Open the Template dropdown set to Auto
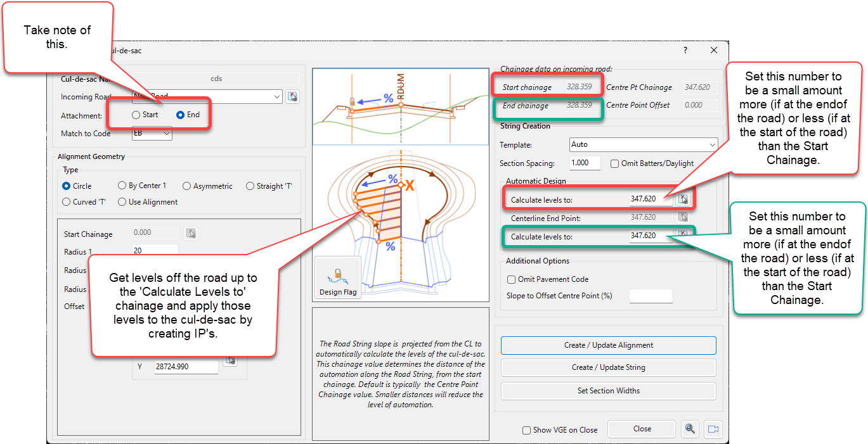Image resolution: width=868 pixels, height=444 pixels. pyautogui.click(x=643, y=144)
